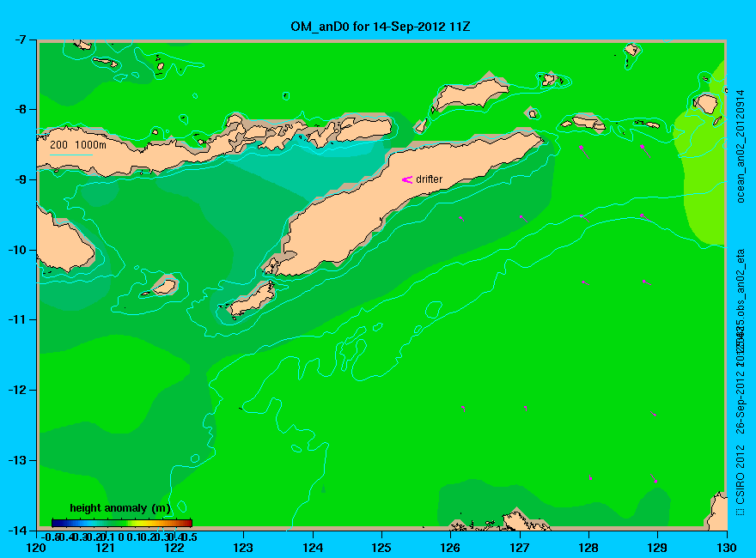Screen dimensions: 756x558
Task: Click the '200 1000m' depth contour legend text
Action: pos(78,144)
